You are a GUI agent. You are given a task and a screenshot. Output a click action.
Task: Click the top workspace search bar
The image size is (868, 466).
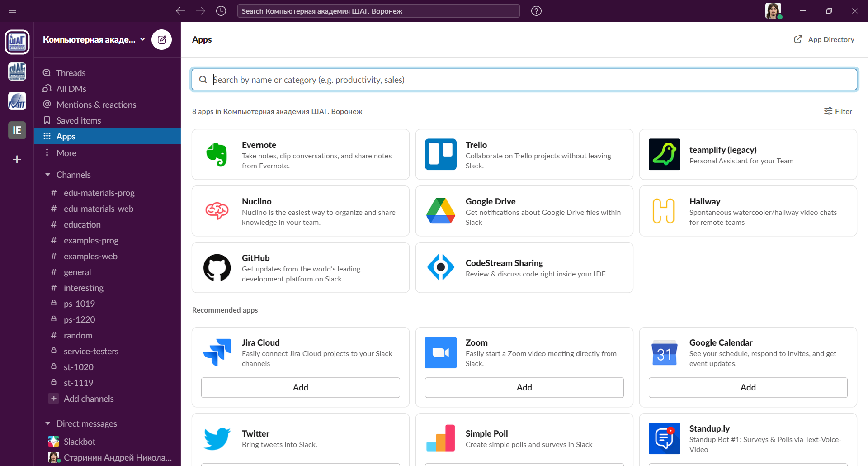click(378, 11)
